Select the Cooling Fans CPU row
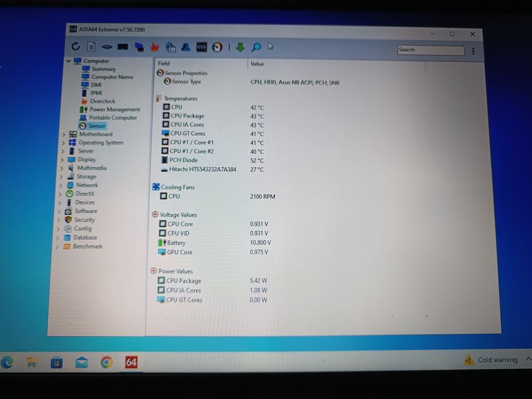532x399 pixels. pyautogui.click(x=217, y=196)
